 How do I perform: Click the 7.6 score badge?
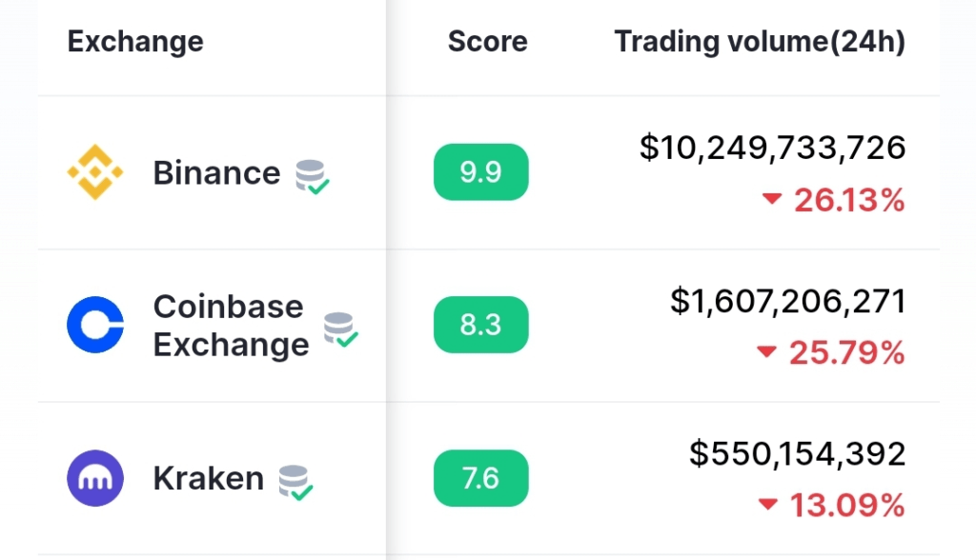tap(481, 478)
